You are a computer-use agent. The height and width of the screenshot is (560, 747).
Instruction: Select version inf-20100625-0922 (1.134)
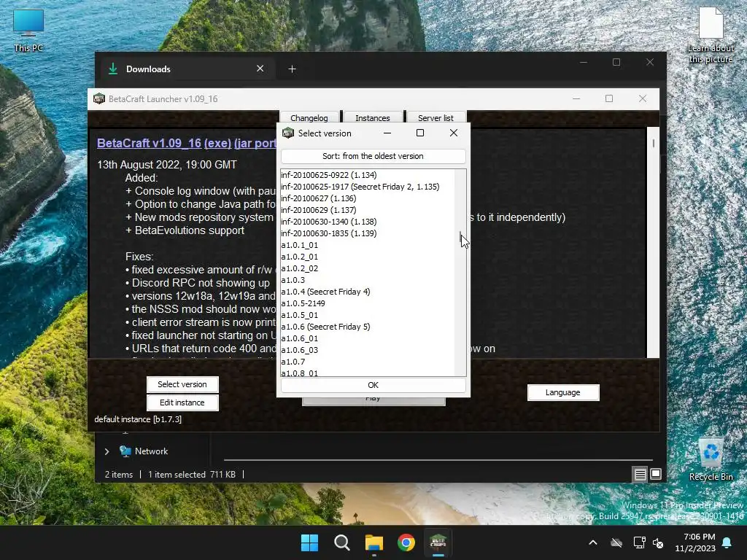click(368, 175)
